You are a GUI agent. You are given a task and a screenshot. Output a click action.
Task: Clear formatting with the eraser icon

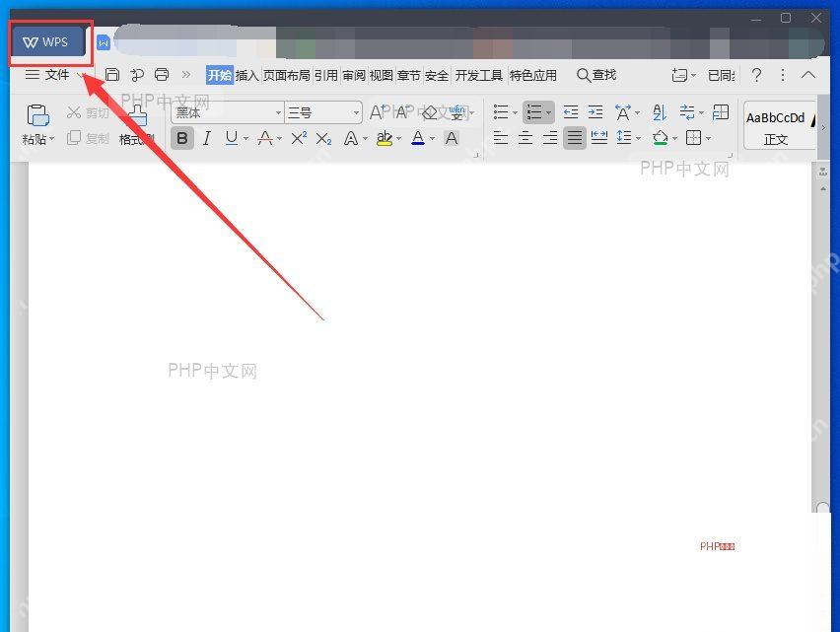(x=430, y=112)
